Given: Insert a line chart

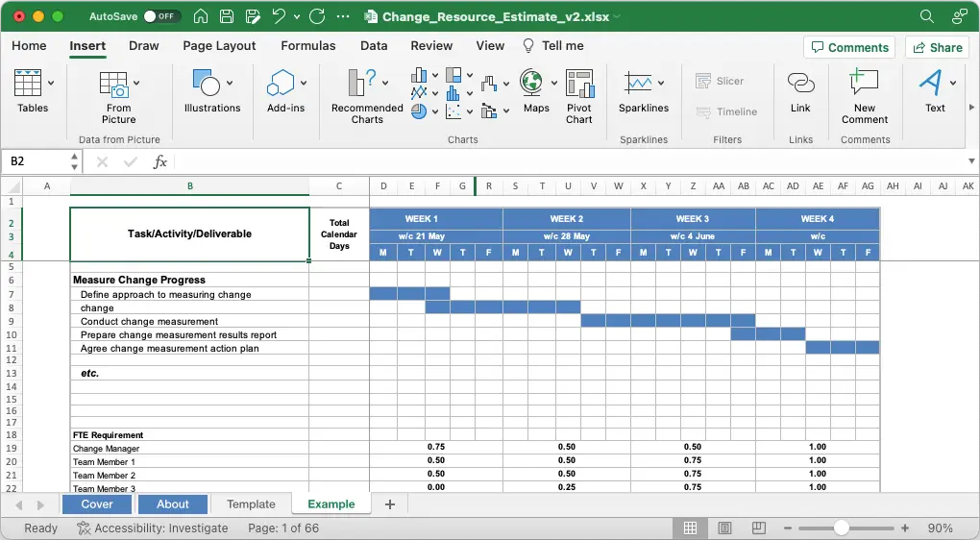Looking at the screenshot, I should click(x=419, y=93).
